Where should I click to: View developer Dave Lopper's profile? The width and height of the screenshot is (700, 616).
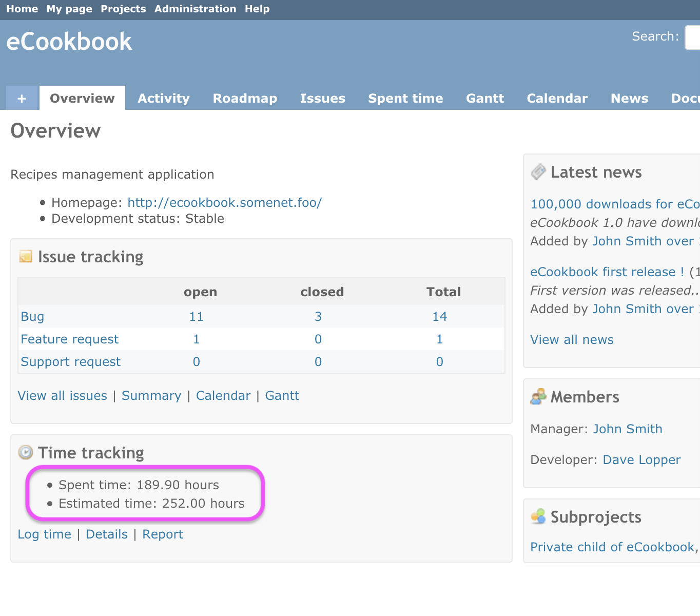coord(641,460)
